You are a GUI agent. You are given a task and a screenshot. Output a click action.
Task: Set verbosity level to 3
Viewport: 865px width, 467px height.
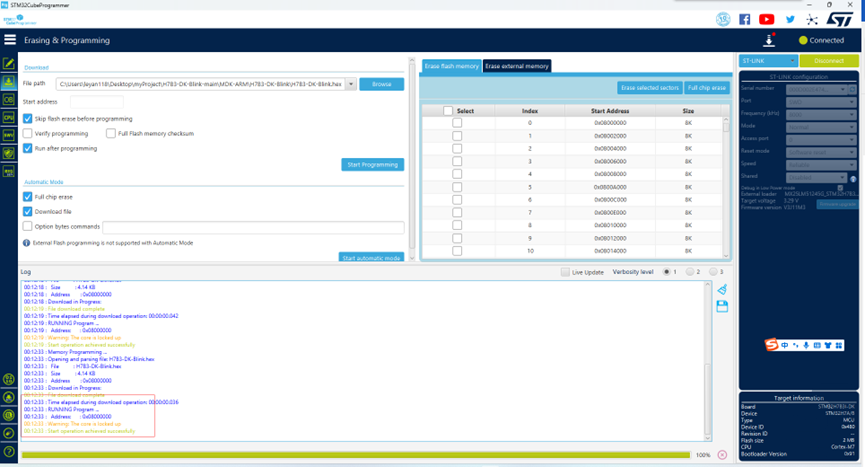tap(713, 272)
